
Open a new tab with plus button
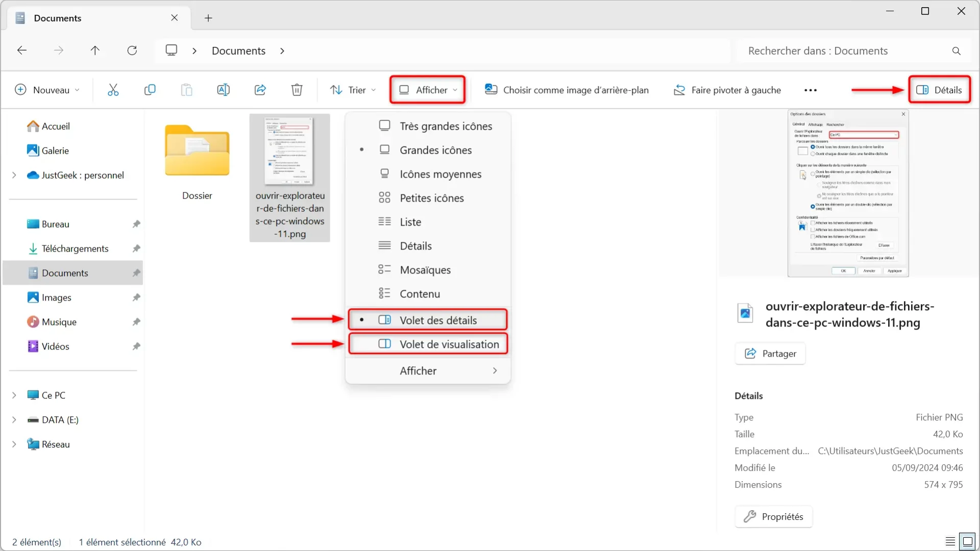pyautogui.click(x=208, y=18)
